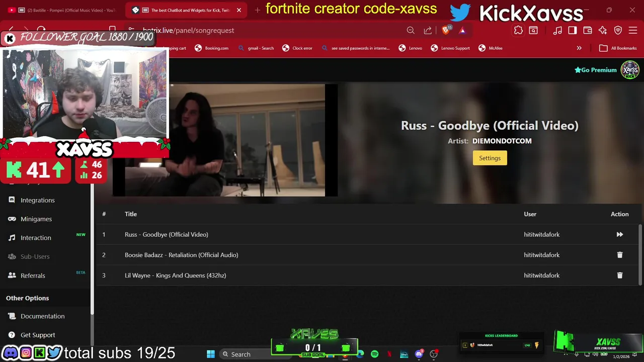644x362 pixels.
Task: Open the gmail - Search bookmark
Action: (x=256, y=48)
